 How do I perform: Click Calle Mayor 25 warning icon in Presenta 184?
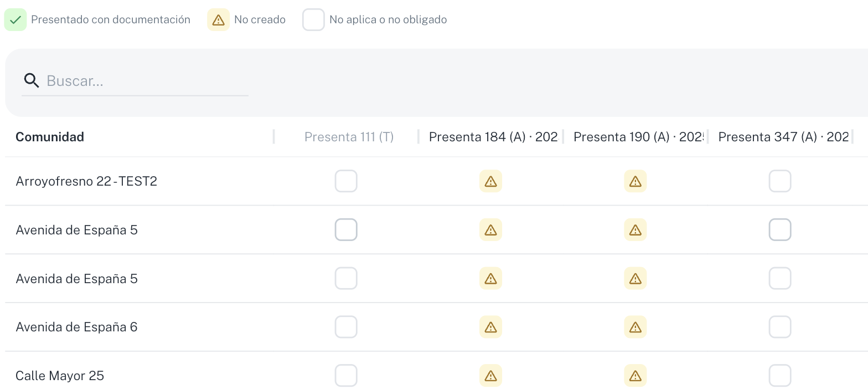click(490, 376)
